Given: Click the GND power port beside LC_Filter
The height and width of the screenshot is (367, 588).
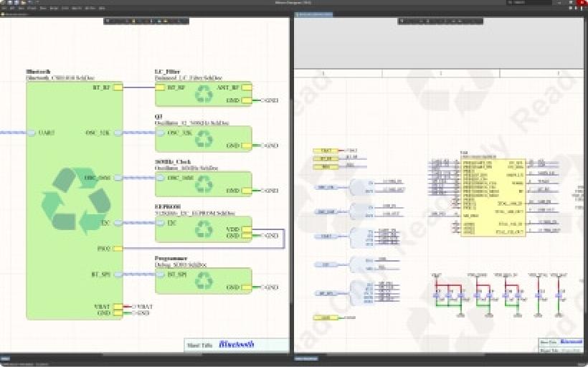Looking at the screenshot, I should pos(270,100).
